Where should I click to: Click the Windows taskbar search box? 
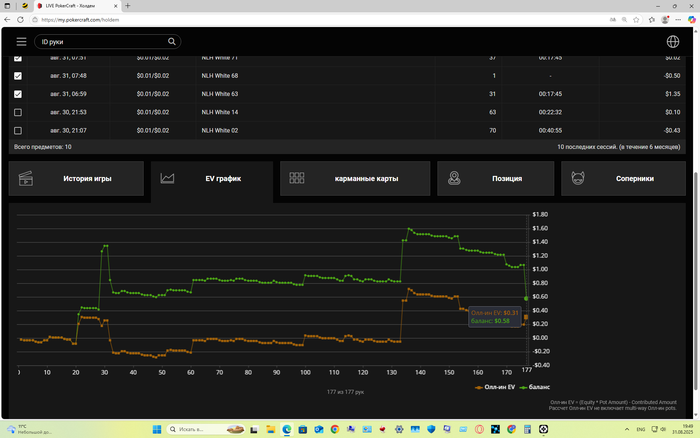point(206,430)
